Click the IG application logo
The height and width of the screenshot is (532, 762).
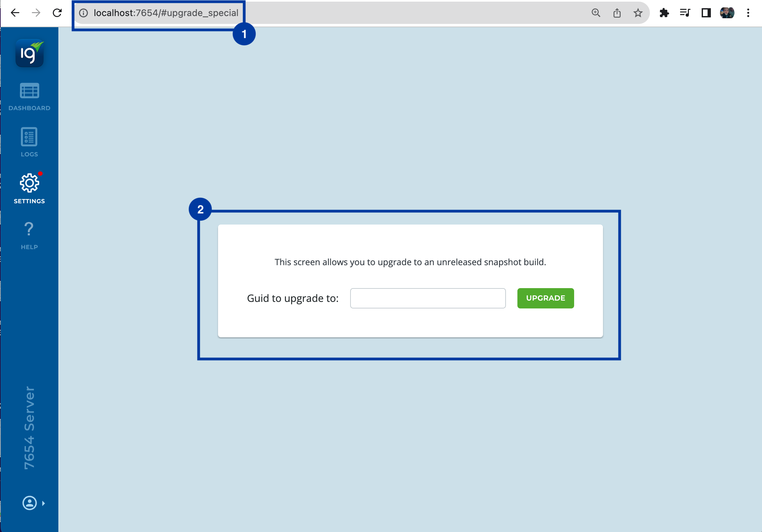click(x=30, y=53)
